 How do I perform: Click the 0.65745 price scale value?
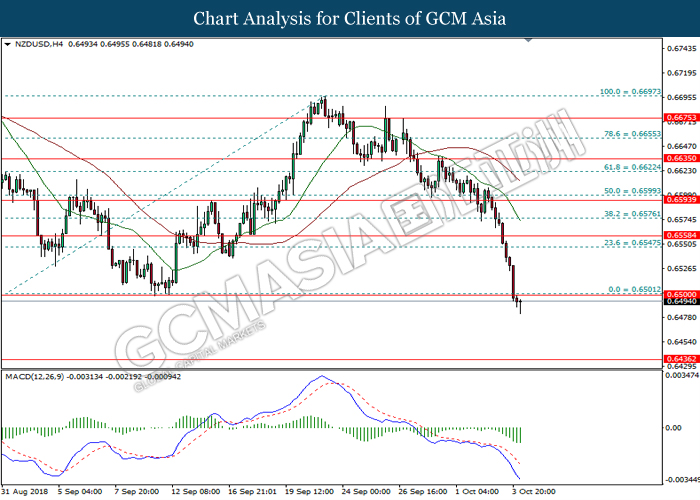click(681, 220)
